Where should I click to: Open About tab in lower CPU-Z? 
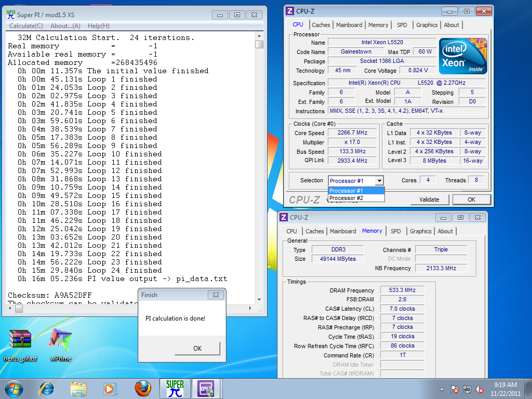(445, 231)
